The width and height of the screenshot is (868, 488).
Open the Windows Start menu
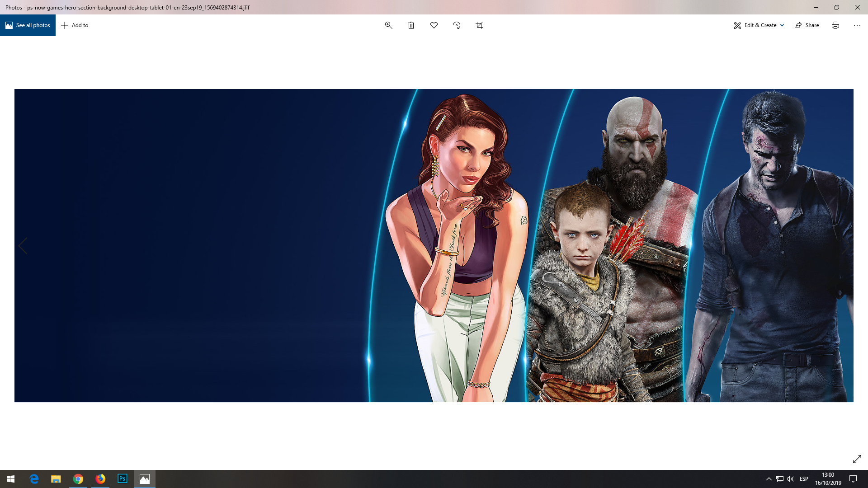pos(11,479)
